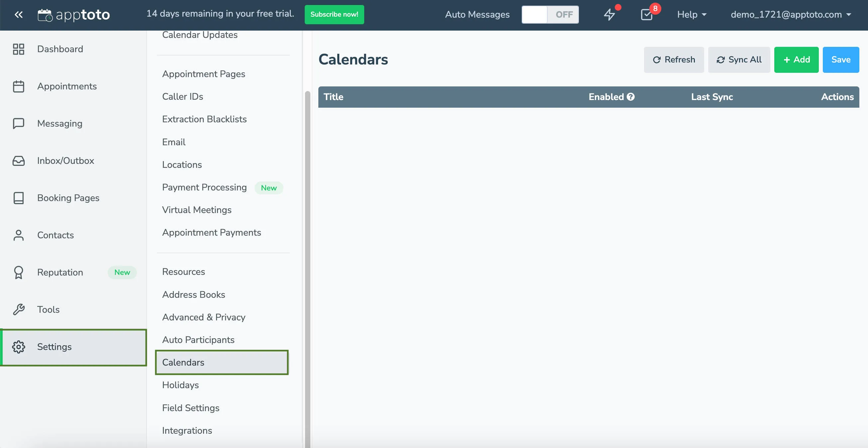The image size is (868, 448).
Task: Open the Dashboard grid icon
Action: (19, 49)
